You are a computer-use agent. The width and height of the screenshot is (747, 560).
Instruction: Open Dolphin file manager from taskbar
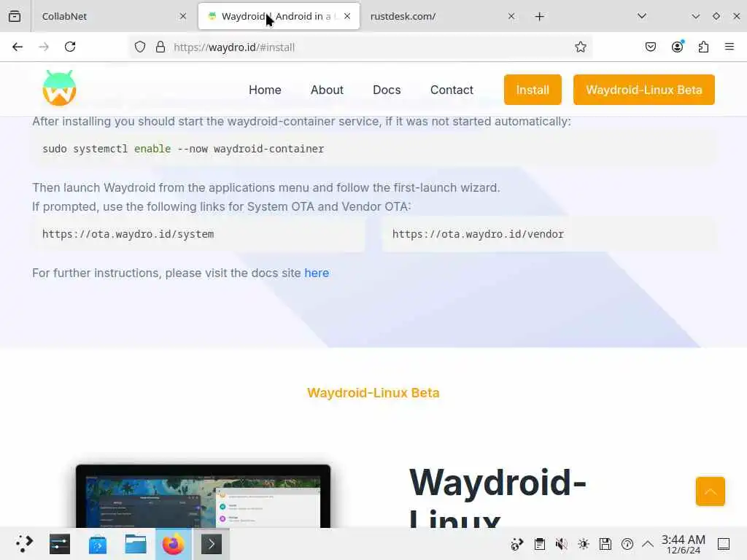135,544
